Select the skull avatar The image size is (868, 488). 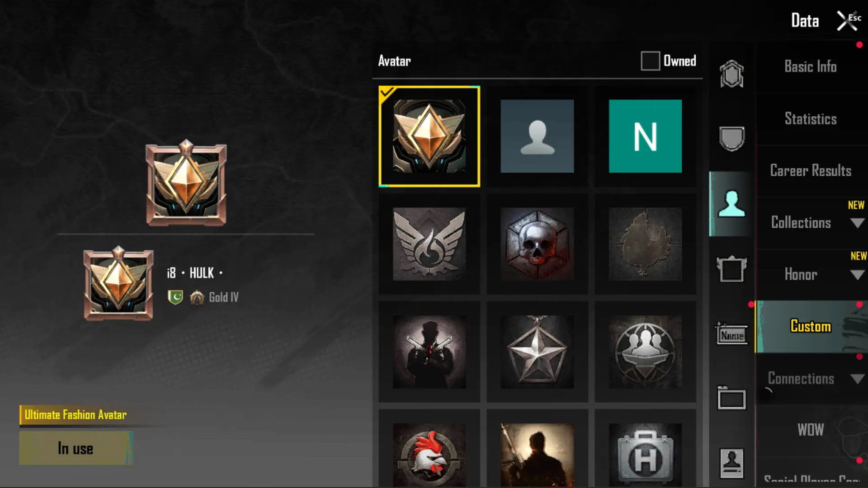click(537, 244)
